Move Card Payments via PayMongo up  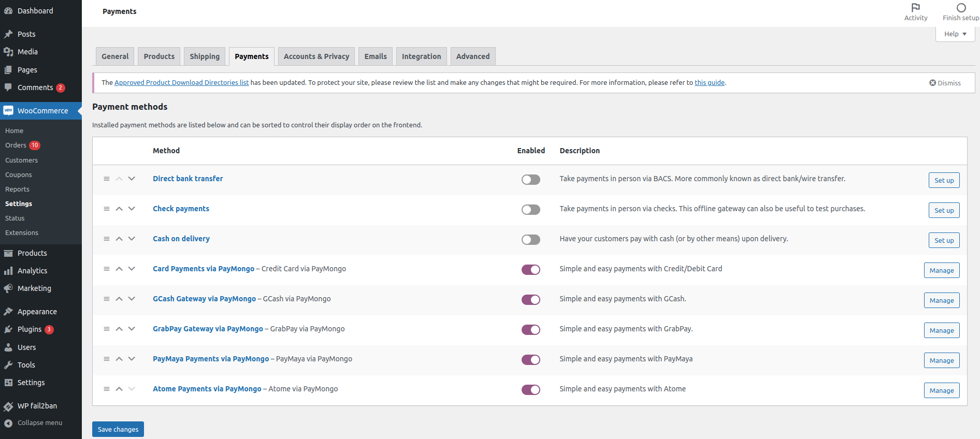click(x=119, y=269)
